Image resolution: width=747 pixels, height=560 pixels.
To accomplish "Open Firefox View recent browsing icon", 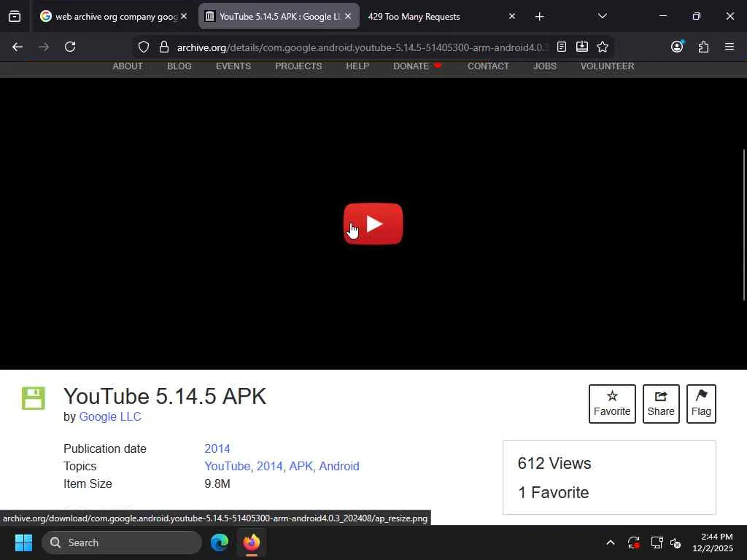I will [x=15, y=16].
